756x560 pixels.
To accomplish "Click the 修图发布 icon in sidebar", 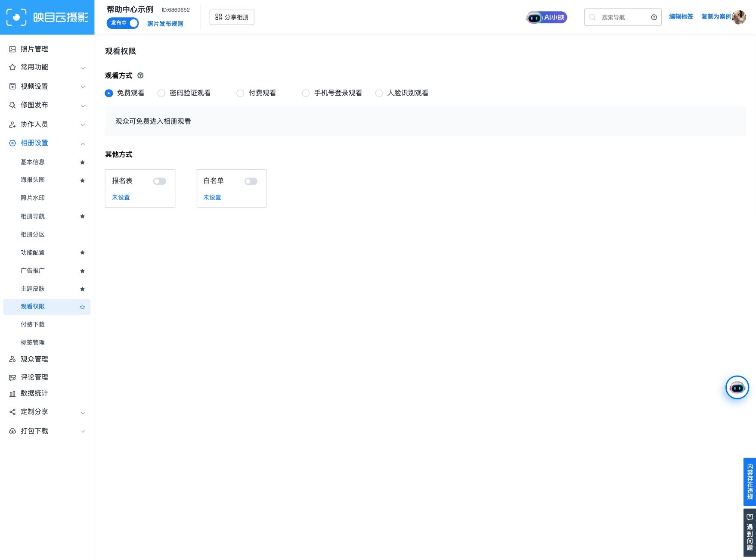I will click(12, 105).
